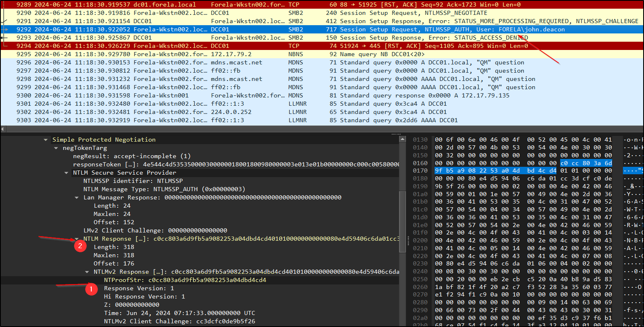Collapse the NTLM Response subtree
Image resolution: width=644 pixels, height=327 pixels.
[76, 239]
